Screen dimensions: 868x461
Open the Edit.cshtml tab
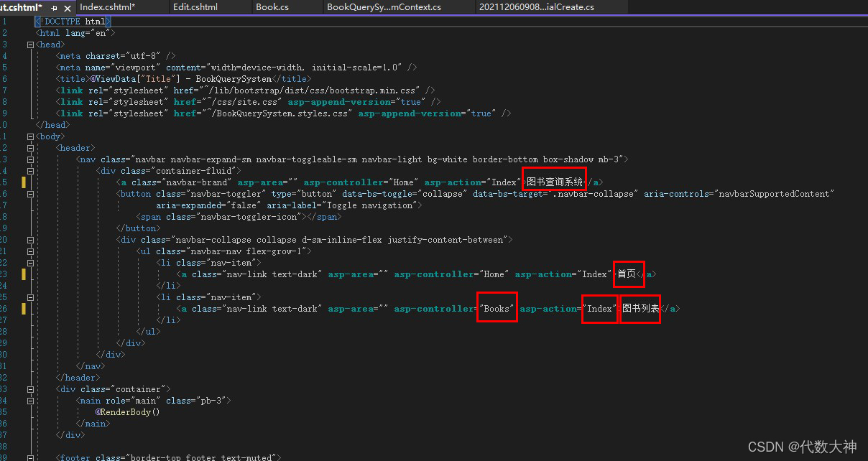tap(195, 6)
